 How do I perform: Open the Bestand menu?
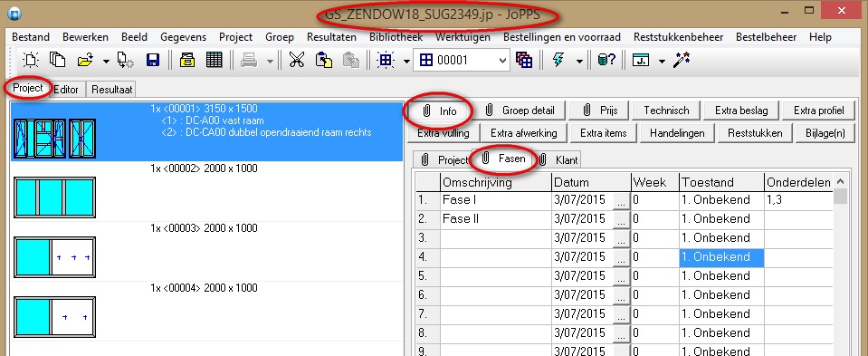(31, 37)
